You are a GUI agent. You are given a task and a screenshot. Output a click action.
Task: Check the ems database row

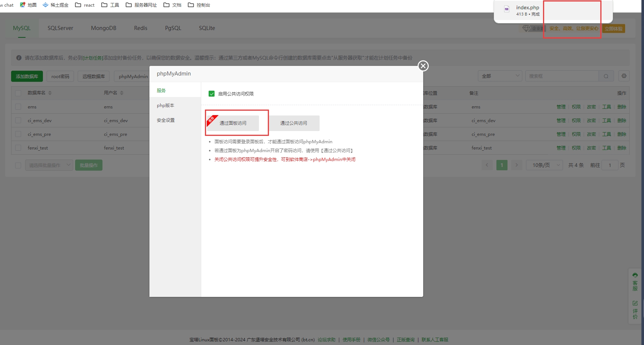pyautogui.click(x=18, y=107)
